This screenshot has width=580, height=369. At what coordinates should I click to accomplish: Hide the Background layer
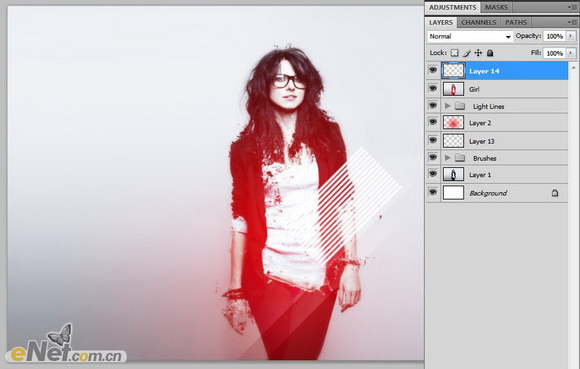click(433, 192)
